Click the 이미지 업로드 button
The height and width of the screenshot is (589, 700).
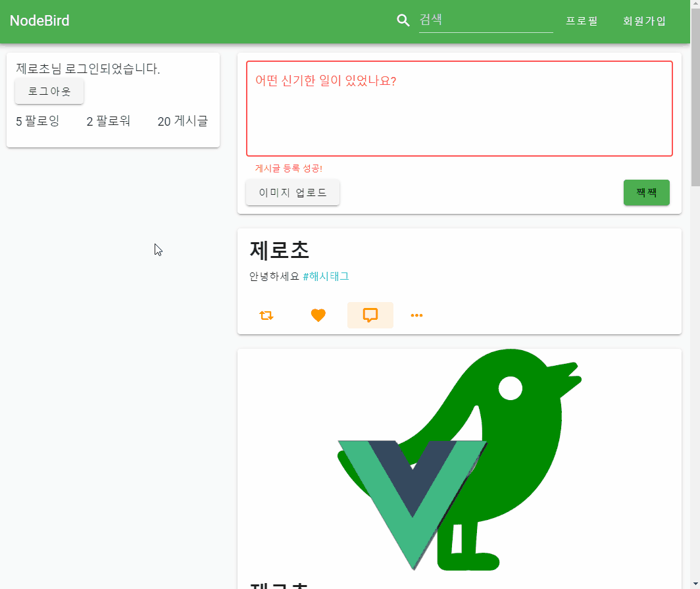[x=293, y=192]
